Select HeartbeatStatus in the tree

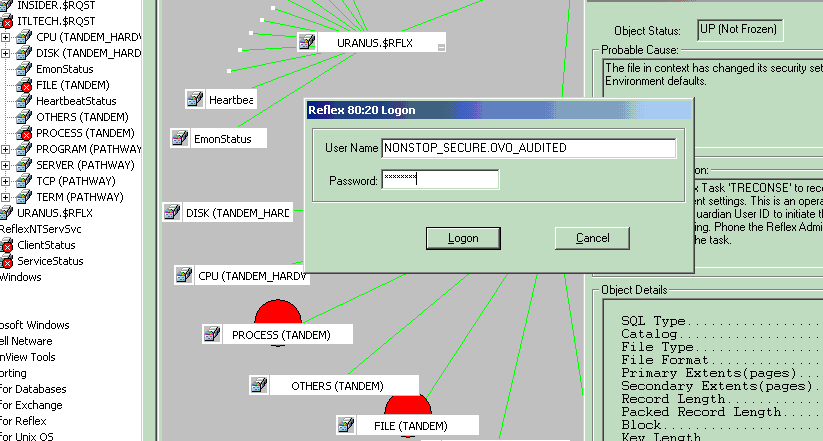(x=76, y=101)
